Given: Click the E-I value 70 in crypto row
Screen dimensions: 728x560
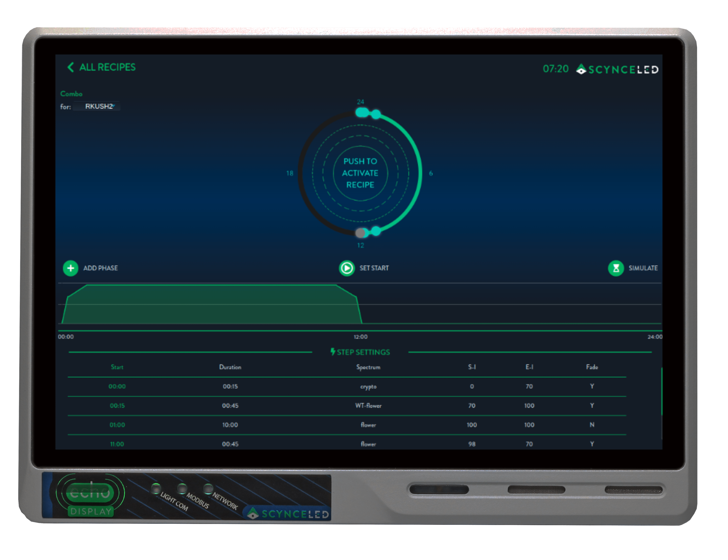Looking at the screenshot, I should coord(529,386).
